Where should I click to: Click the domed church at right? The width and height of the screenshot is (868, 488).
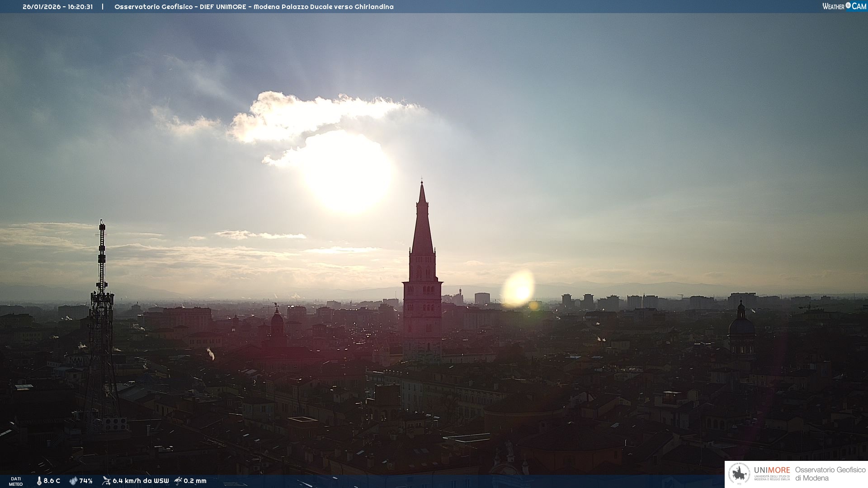(741, 328)
